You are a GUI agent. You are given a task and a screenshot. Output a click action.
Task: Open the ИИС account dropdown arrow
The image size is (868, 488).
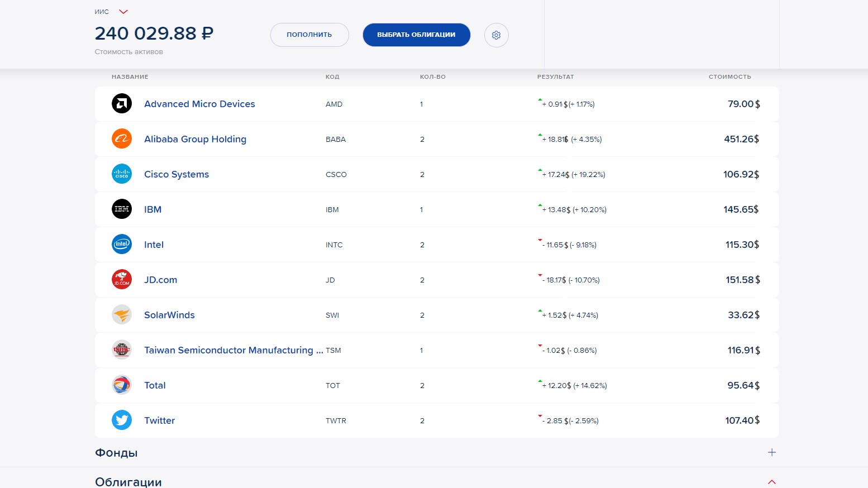(x=123, y=12)
